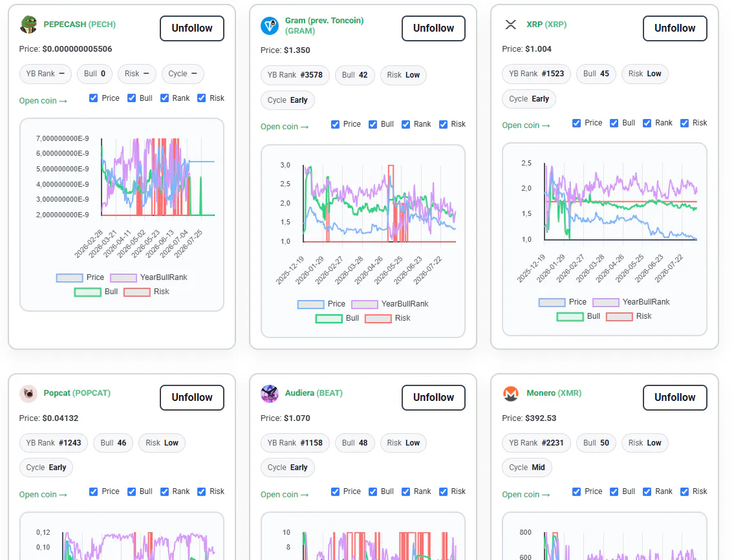
Task: Uncheck Price checkbox on PEPECASH card
Action: point(94,98)
